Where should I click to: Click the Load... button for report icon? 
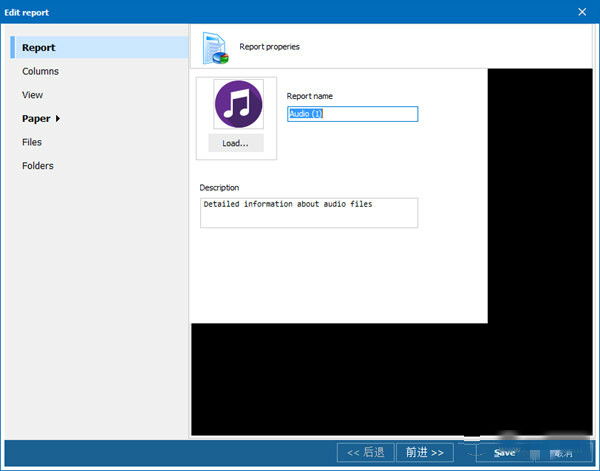point(236,143)
